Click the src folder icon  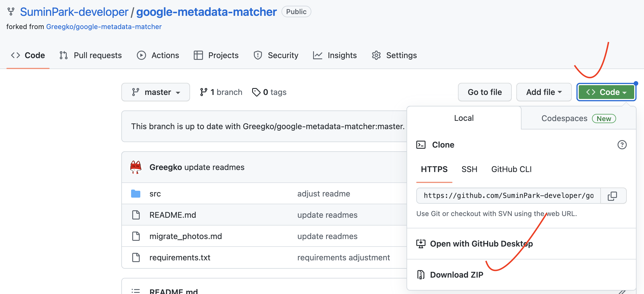pyautogui.click(x=136, y=194)
